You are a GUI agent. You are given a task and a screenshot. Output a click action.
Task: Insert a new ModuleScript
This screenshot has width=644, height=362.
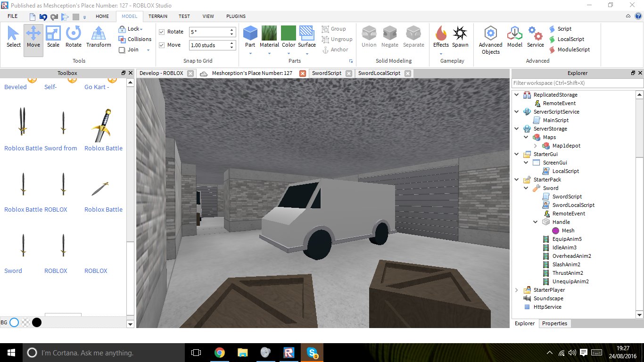point(570,49)
